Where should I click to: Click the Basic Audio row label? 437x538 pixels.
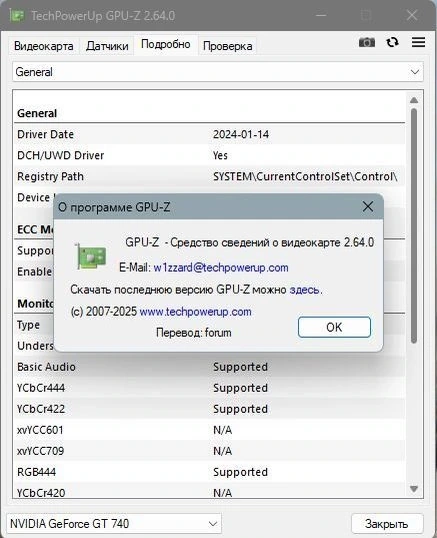(46, 367)
